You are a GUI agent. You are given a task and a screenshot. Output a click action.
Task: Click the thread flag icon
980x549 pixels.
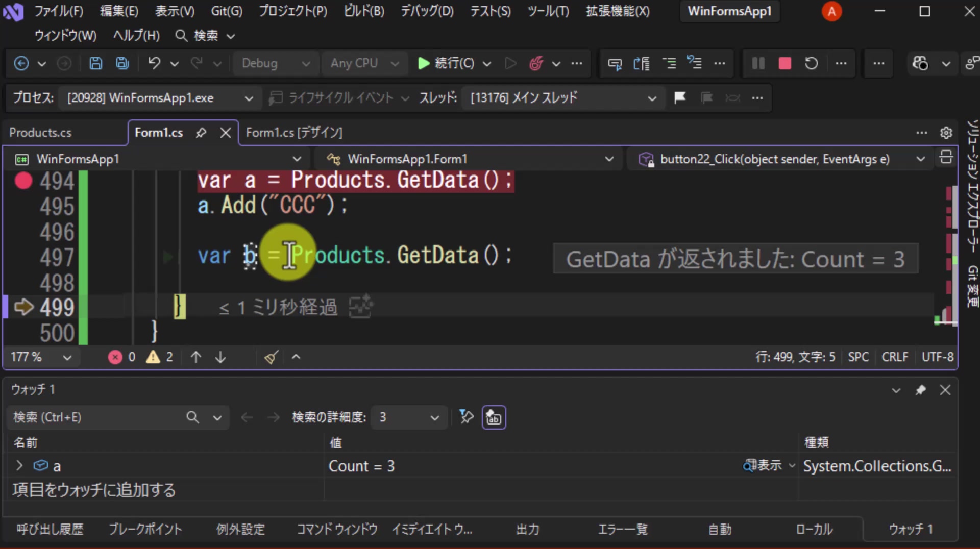click(680, 97)
